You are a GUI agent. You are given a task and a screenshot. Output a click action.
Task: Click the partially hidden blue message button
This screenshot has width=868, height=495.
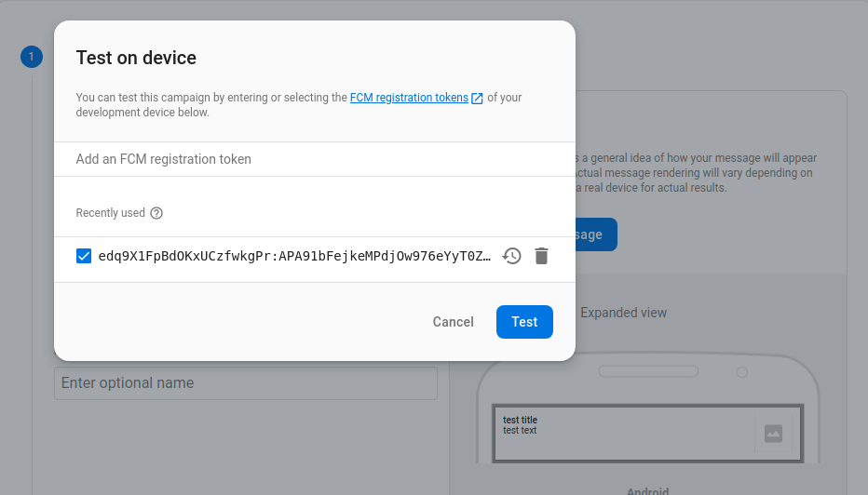595,234
